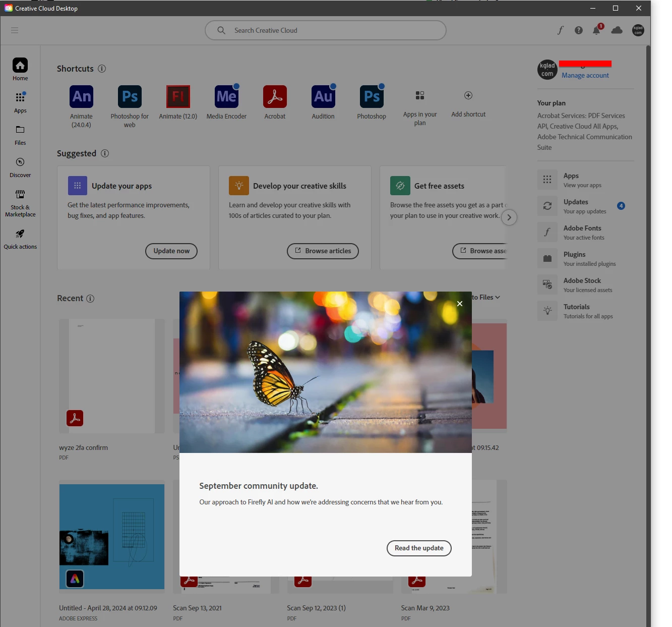Viewport: 672px width, 627px height.
Task: Launch the Acrobat shortcut
Action: point(275,96)
